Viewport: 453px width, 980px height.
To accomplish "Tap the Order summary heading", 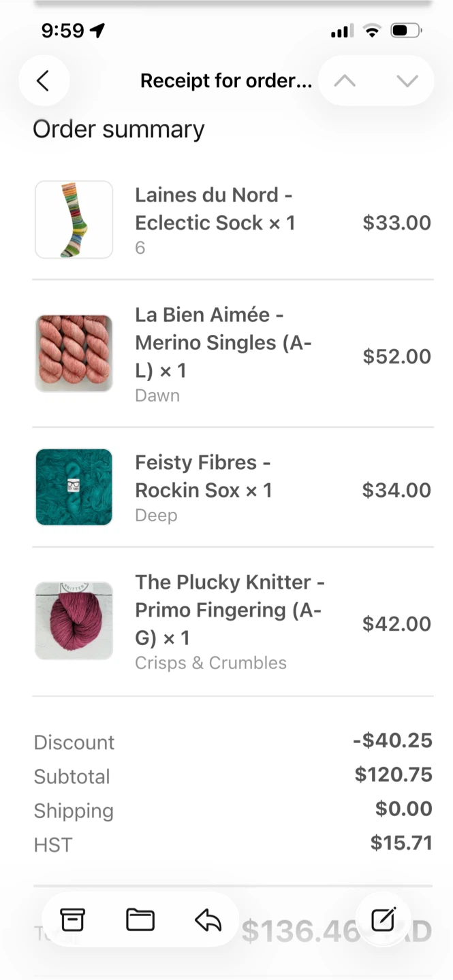I will [119, 129].
